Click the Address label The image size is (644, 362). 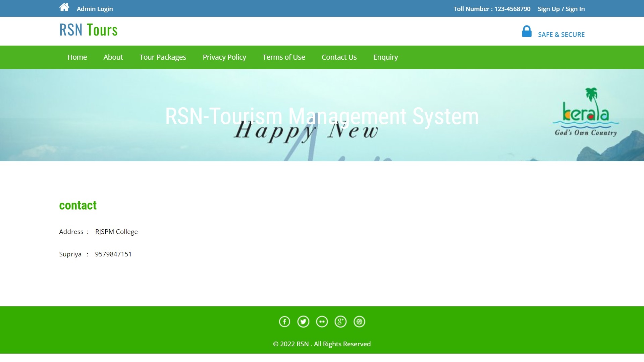tap(71, 232)
